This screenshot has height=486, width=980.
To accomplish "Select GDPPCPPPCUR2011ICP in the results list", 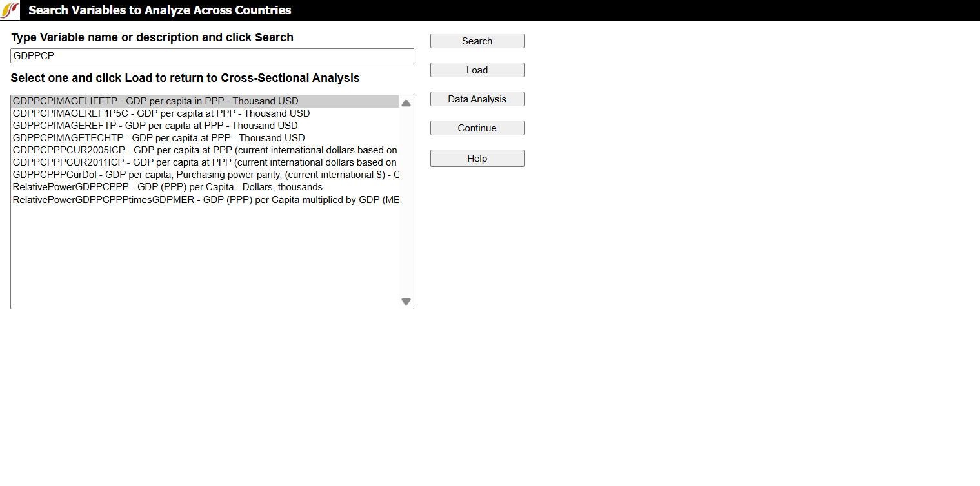I will pyautogui.click(x=205, y=162).
